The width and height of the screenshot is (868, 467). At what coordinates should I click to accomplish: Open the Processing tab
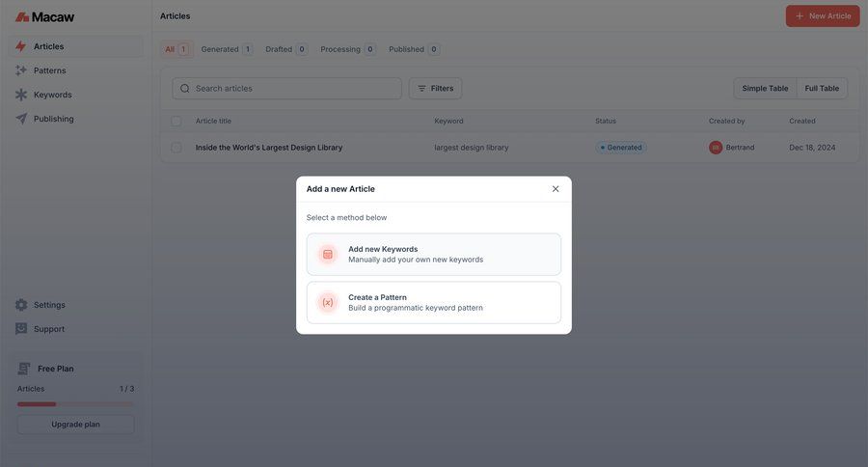(348, 49)
